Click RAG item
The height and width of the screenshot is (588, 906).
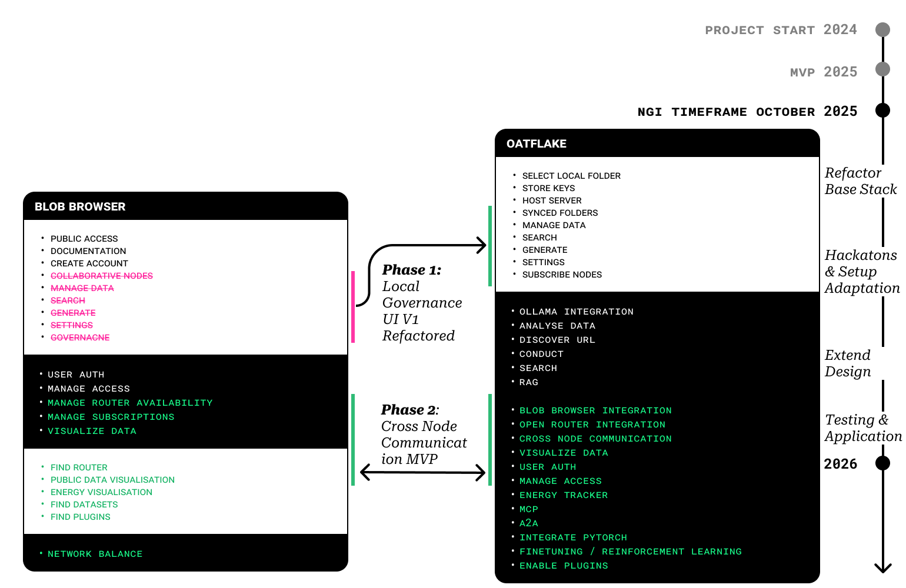529,382
